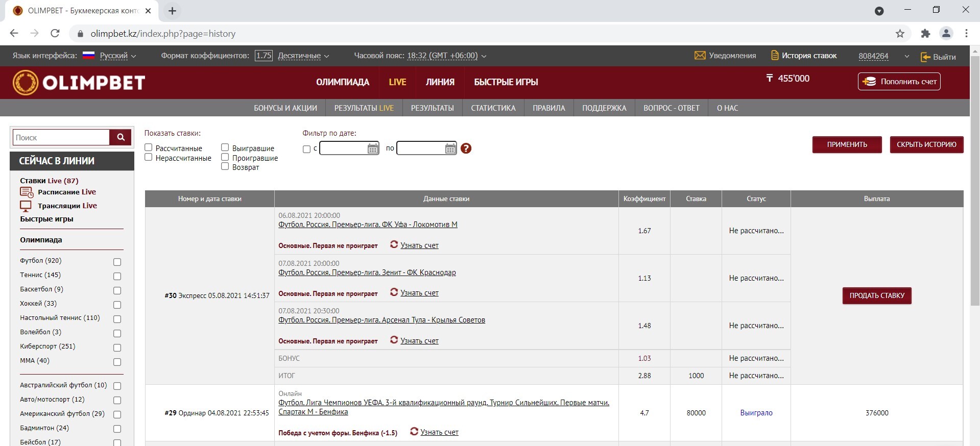Expand account 8084264 dropdown arrow
Screen dimensions: 980x446
point(906,57)
